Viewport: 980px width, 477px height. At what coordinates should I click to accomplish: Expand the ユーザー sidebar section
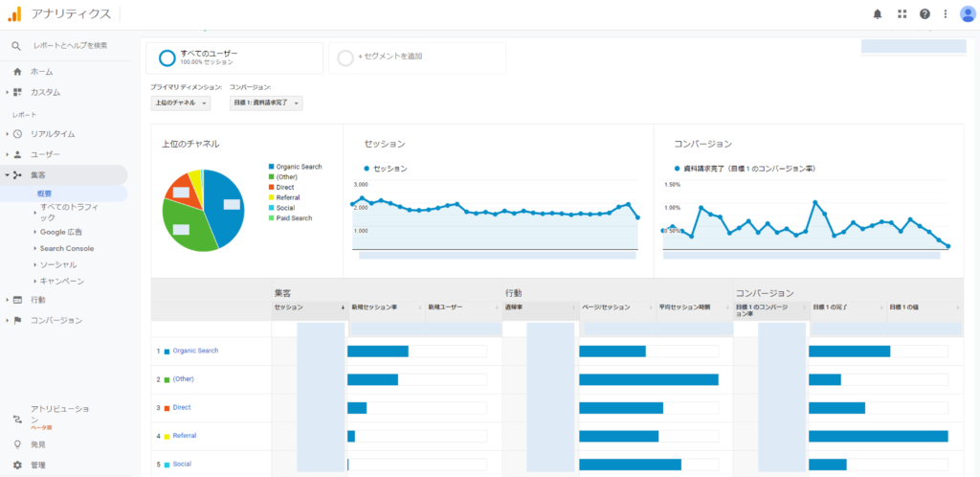pyautogui.click(x=7, y=154)
